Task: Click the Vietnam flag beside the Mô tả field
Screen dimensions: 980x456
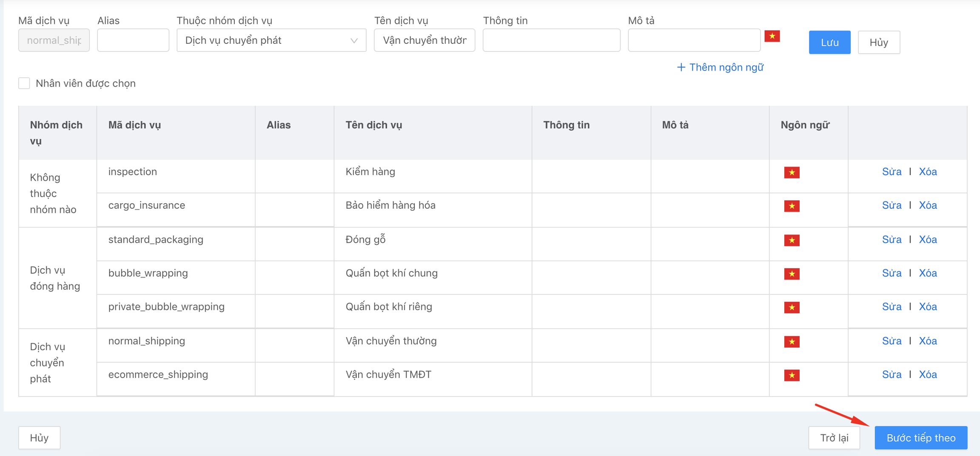Action: pos(772,37)
